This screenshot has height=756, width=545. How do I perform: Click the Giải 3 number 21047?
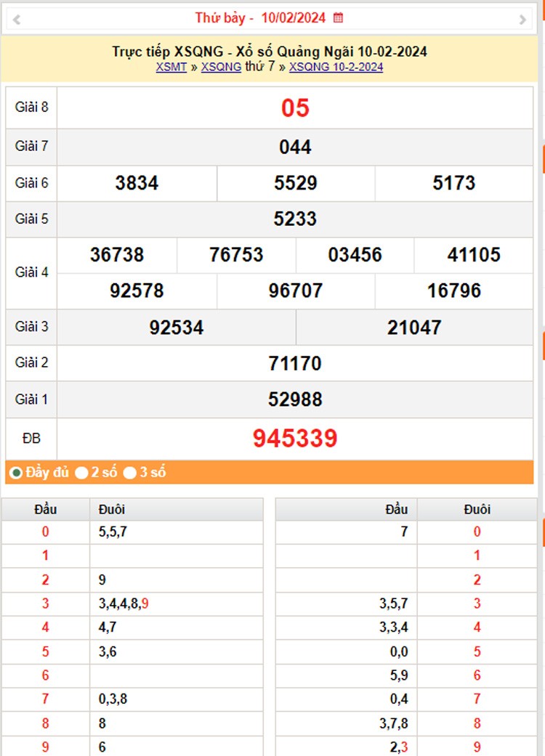[x=414, y=328]
